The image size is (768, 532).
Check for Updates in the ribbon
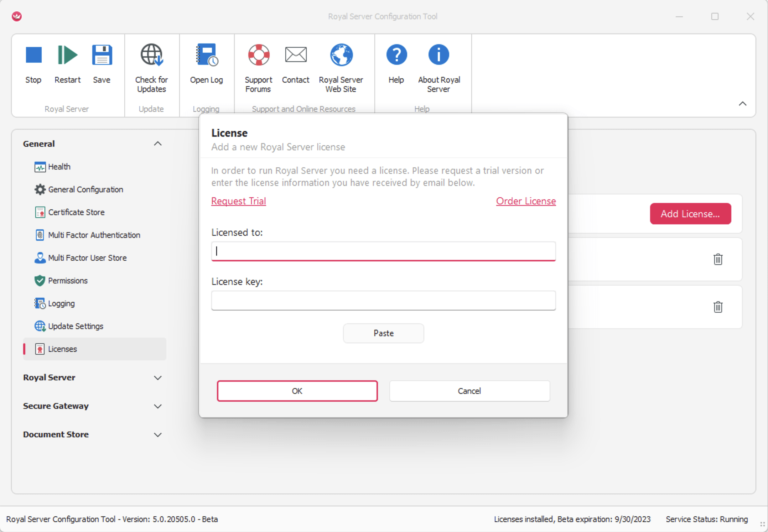[x=151, y=68]
